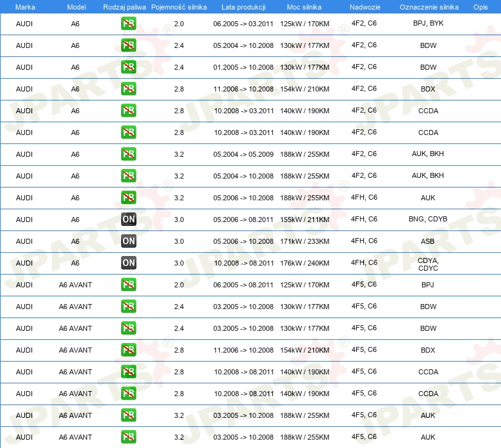Viewport: 501px width, 448px height.
Task: Select power cell '176kW / 240KM'
Action: [304, 263]
